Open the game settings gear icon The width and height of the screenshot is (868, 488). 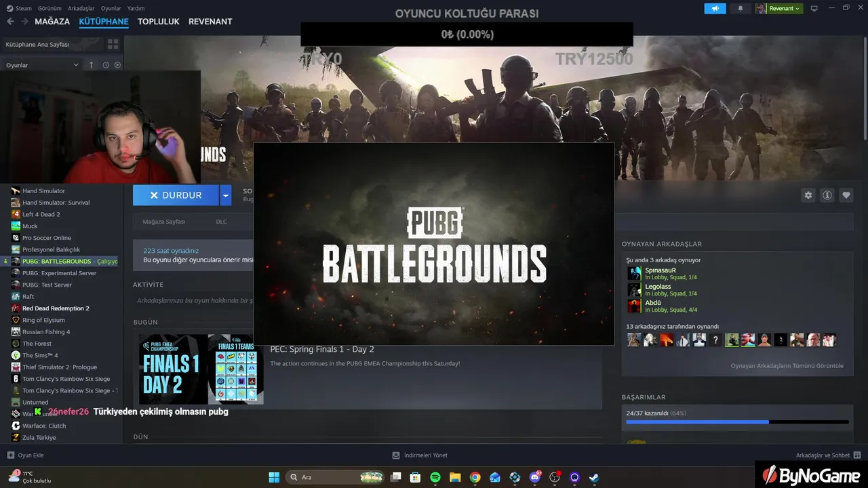(808, 195)
